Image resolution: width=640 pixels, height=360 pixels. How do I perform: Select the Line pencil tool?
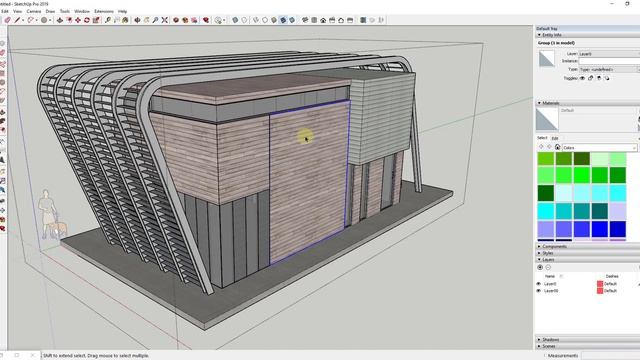click(17, 20)
